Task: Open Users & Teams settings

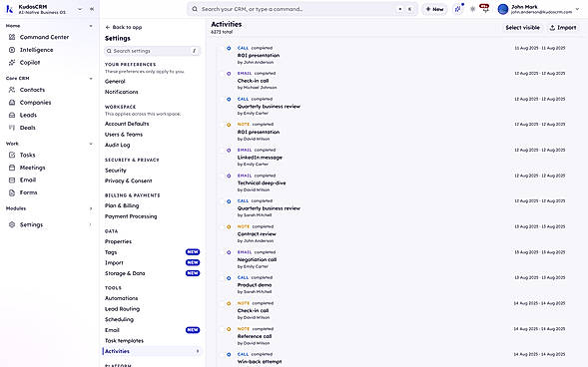Action: click(x=124, y=135)
